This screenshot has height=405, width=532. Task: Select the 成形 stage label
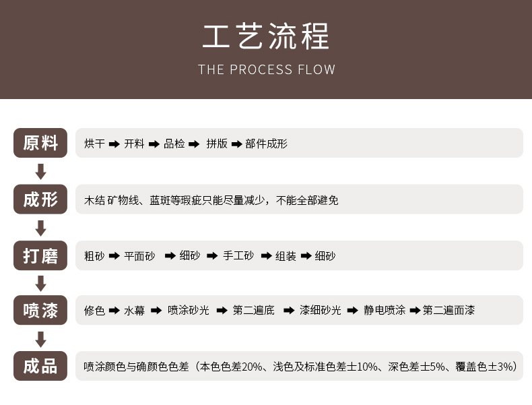(x=40, y=199)
